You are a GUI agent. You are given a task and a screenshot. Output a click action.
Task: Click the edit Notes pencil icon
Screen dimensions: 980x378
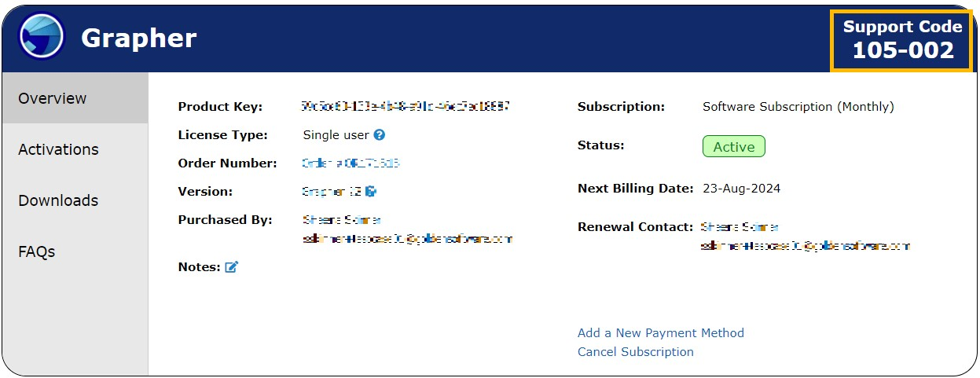click(231, 267)
